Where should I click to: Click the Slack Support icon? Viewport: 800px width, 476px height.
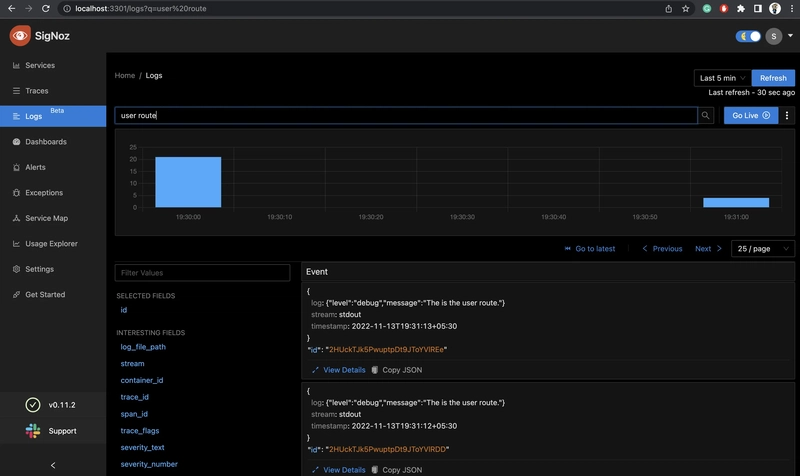tap(33, 431)
